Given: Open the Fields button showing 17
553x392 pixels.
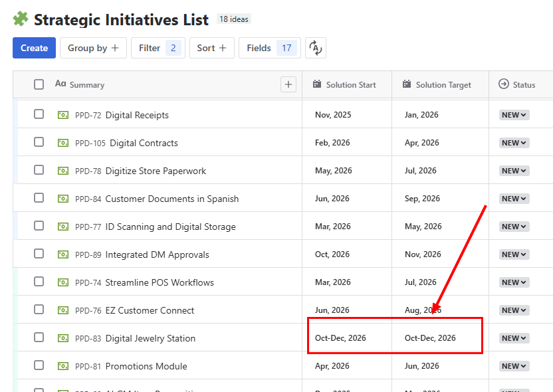Looking at the screenshot, I should point(269,48).
